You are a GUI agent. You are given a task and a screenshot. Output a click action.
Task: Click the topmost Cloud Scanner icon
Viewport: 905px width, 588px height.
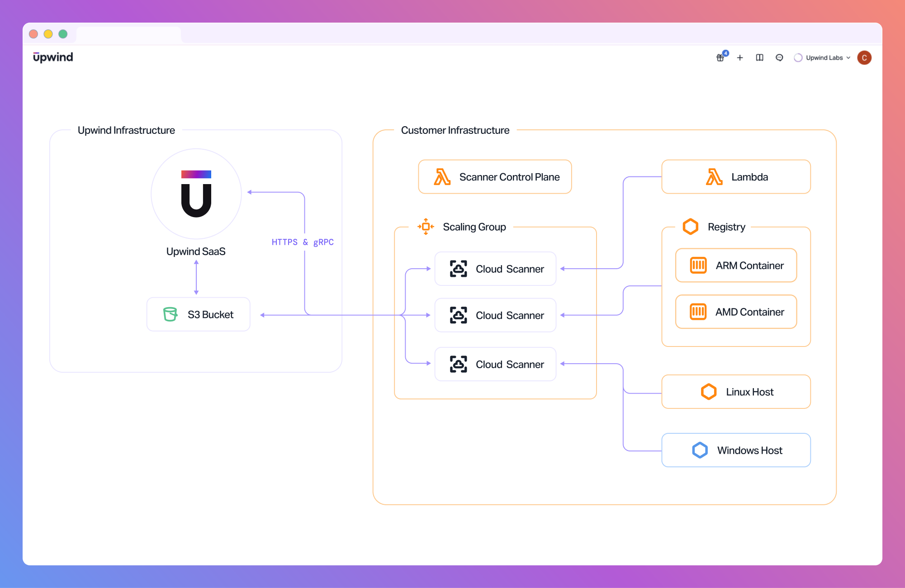pos(458,269)
